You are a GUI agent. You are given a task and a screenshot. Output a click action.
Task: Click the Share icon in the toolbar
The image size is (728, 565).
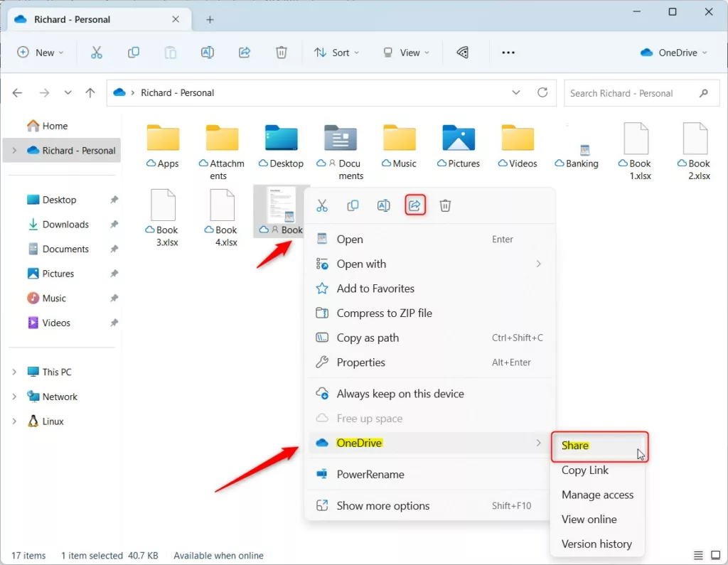(245, 53)
